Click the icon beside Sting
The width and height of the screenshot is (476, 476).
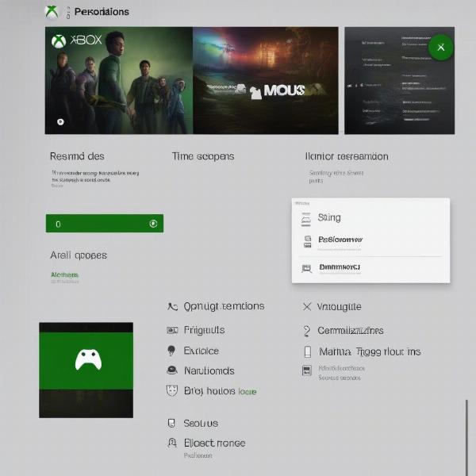click(306, 219)
